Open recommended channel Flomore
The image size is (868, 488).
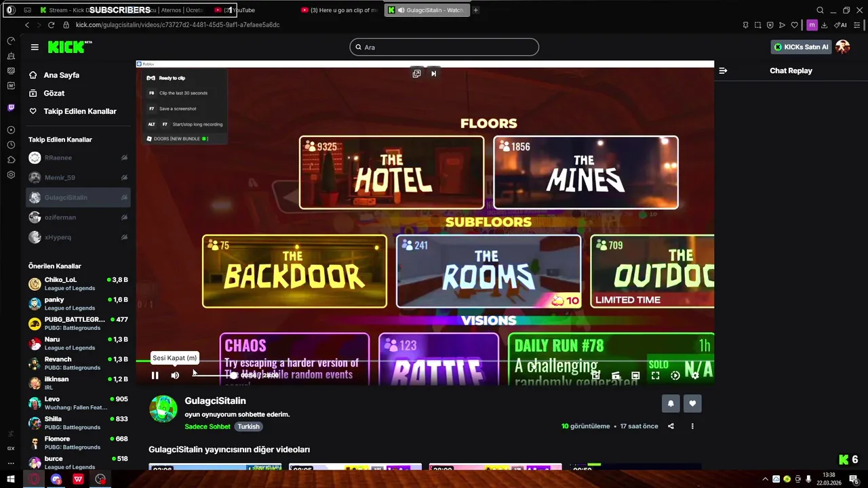tap(78, 443)
